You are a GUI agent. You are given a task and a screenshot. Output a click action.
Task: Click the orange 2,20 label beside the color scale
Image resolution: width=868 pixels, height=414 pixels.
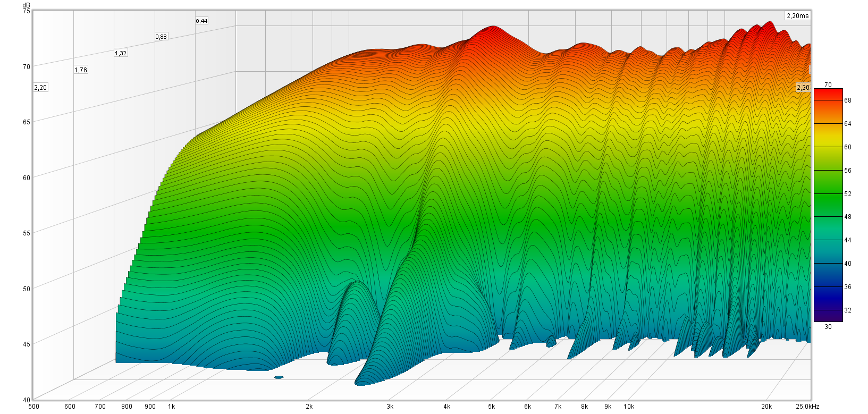tap(803, 88)
